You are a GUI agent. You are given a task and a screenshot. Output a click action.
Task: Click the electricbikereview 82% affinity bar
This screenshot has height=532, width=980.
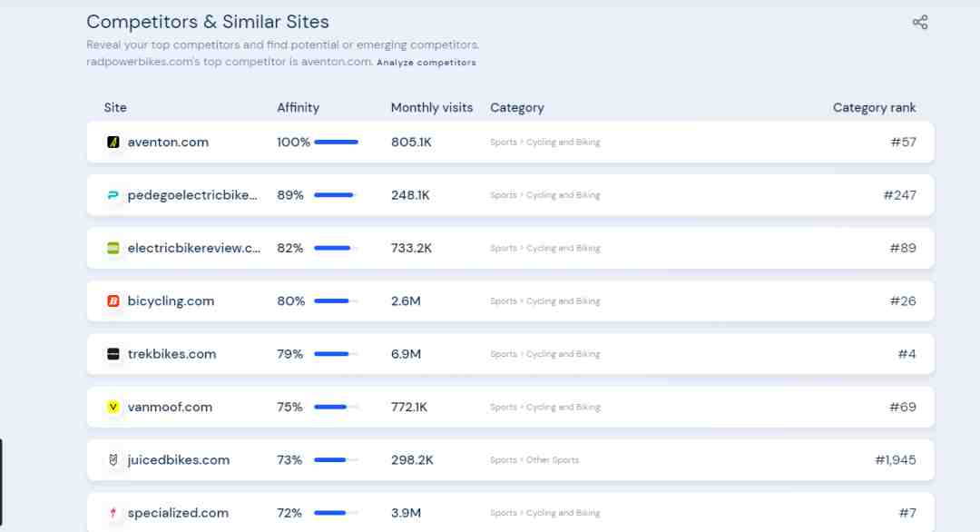pos(337,248)
